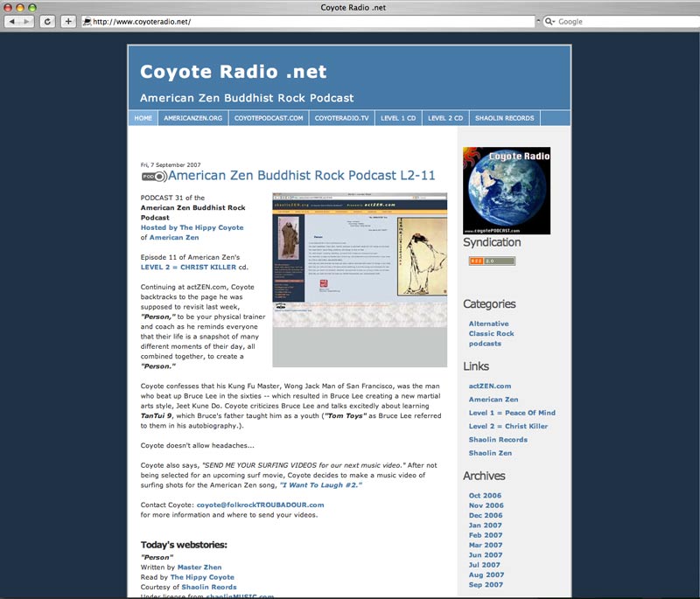This screenshot has width=700, height=599.
Task: Click the POD podcast icon beside the post title
Action: click(x=152, y=176)
